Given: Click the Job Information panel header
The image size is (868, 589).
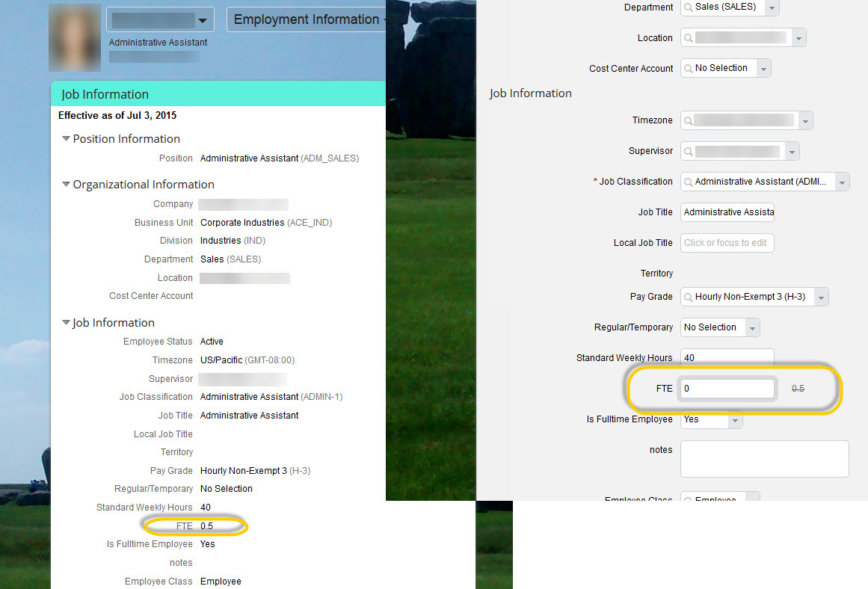Looking at the screenshot, I should click(x=218, y=93).
